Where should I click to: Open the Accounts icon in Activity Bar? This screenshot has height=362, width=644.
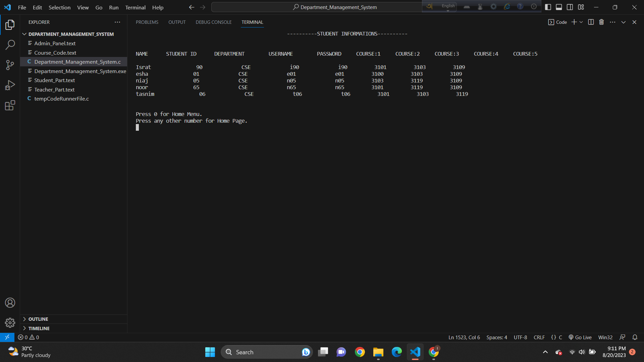(10, 302)
